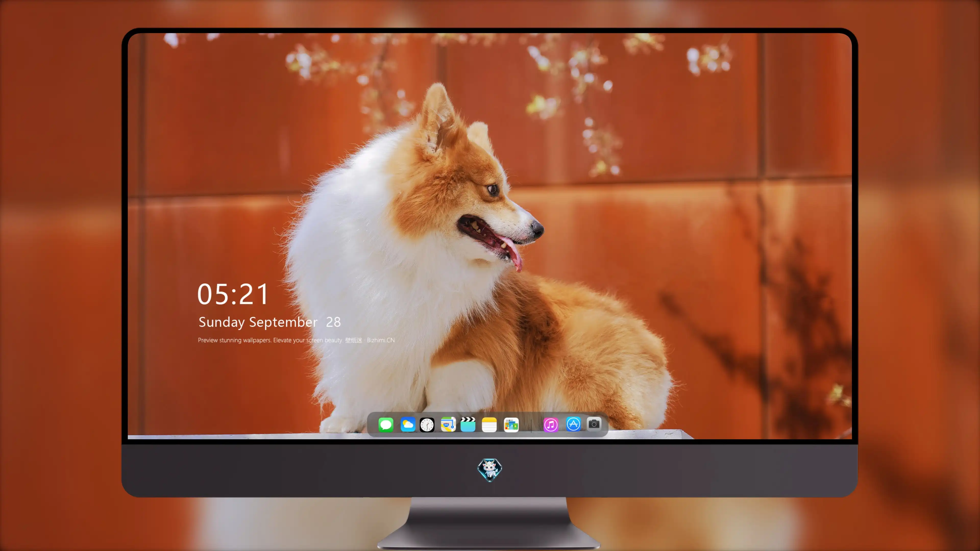
Task: Select the Sunday September 28 date text
Action: pyautogui.click(x=270, y=322)
